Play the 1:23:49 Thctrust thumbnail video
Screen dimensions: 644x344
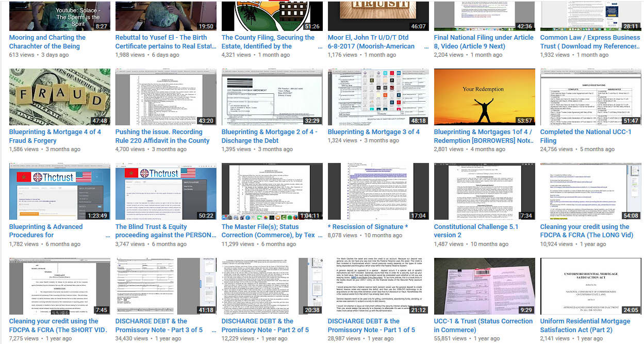tap(60, 192)
